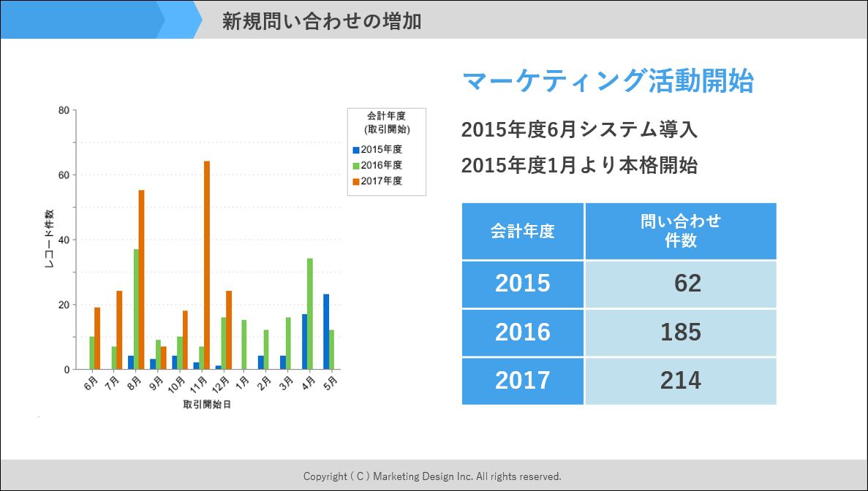Click the orange 2017年度 legend swatch
Image resolution: width=868 pixels, height=491 pixels.
tap(356, 181)
